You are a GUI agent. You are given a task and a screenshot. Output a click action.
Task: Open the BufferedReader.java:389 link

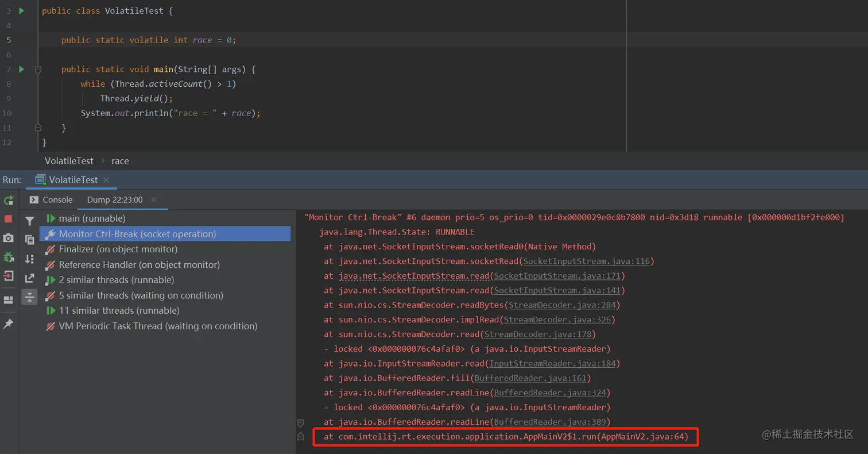549,422
